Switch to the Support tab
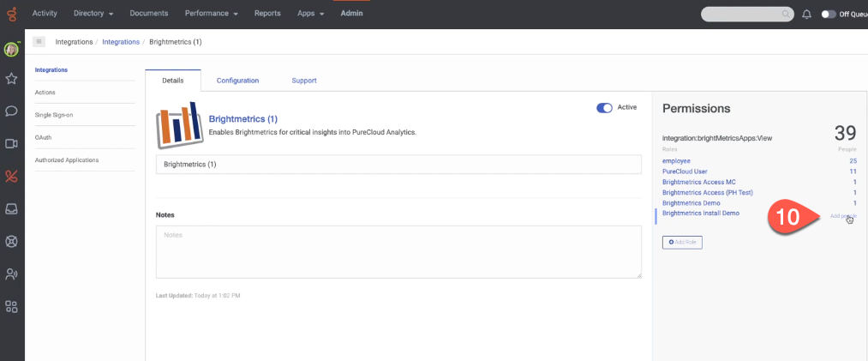868x361 pixels. (304, 81)
